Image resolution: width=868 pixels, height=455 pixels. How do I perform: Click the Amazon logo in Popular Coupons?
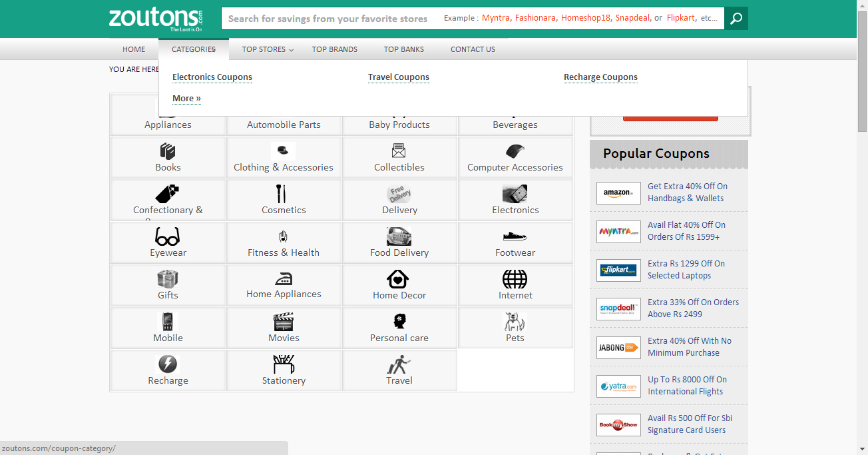[618, 193]
